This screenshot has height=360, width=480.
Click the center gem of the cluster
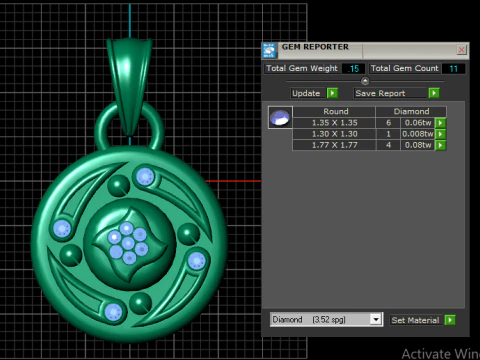tap(128, 243)
